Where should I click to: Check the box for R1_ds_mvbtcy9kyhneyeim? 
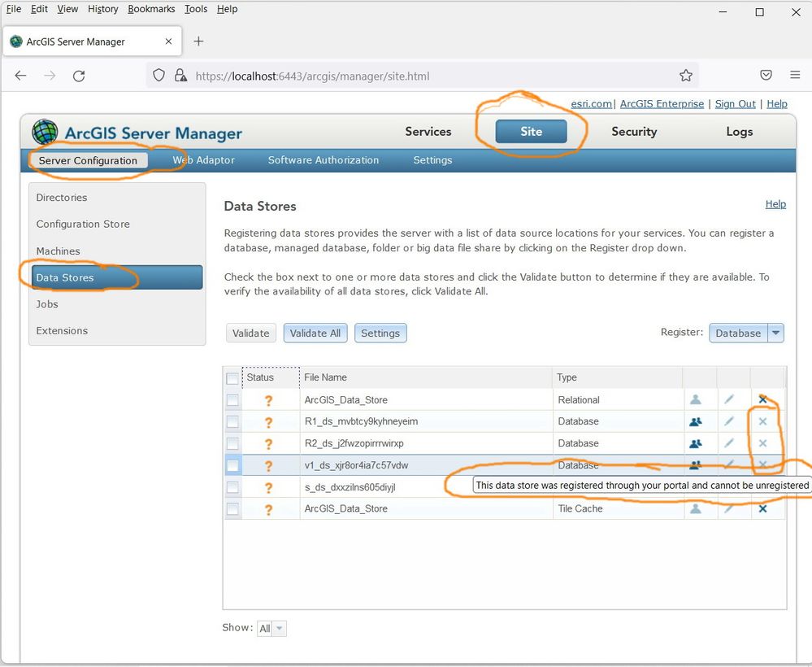click(232, 422)
